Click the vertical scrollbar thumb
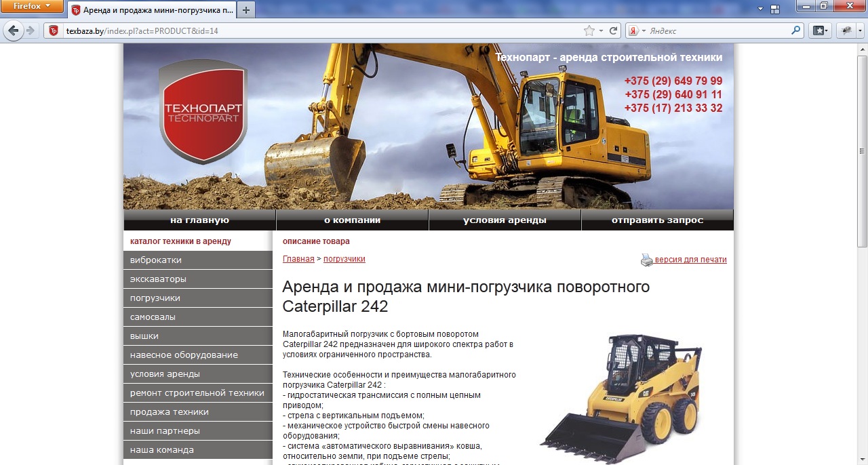This screenshot has width=868, height=465. tap(862, 151)
